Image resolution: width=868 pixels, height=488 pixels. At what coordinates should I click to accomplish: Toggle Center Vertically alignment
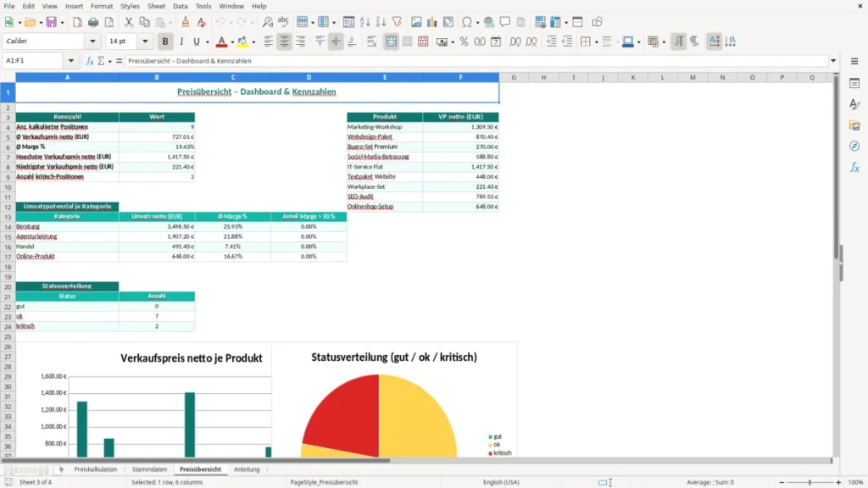[x=336, y=42]
